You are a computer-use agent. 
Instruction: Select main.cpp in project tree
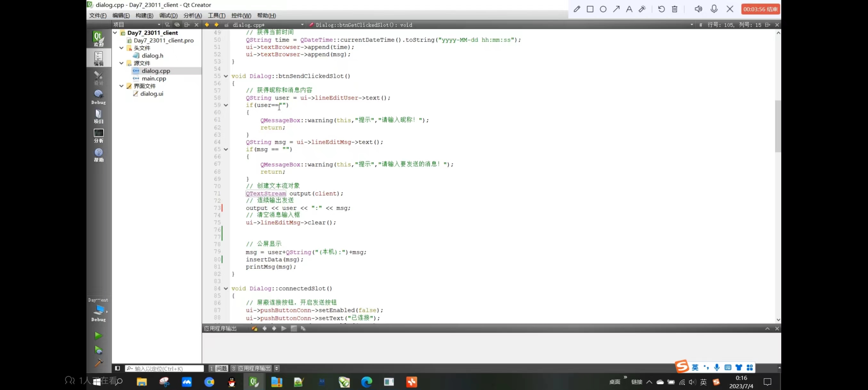click(x=154, y=78)
